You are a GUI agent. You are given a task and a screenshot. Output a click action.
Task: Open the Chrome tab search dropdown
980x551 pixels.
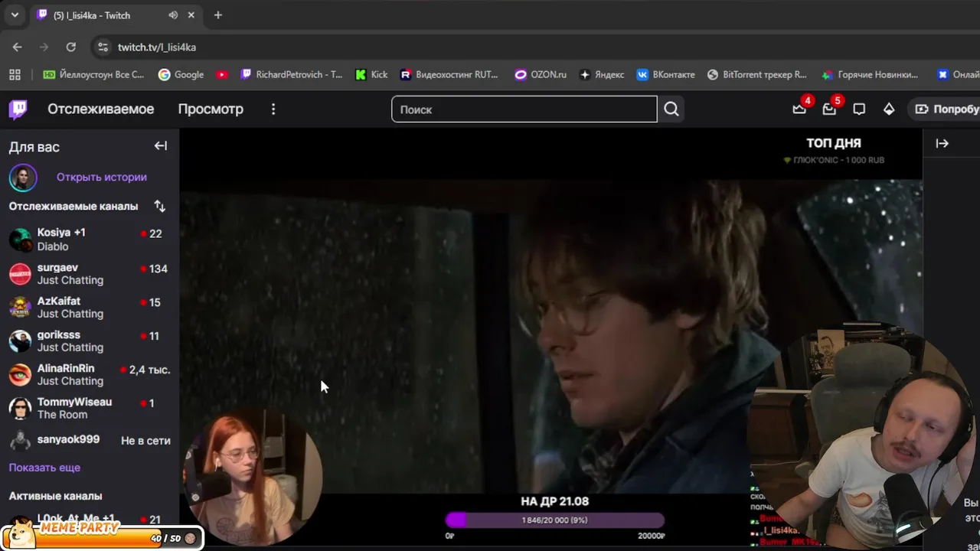(x=15, y=15)
